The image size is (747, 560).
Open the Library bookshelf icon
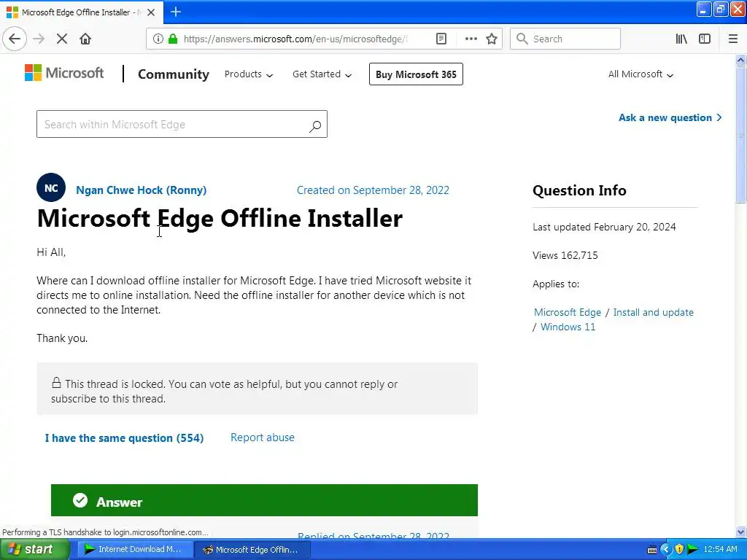point(681,39)
